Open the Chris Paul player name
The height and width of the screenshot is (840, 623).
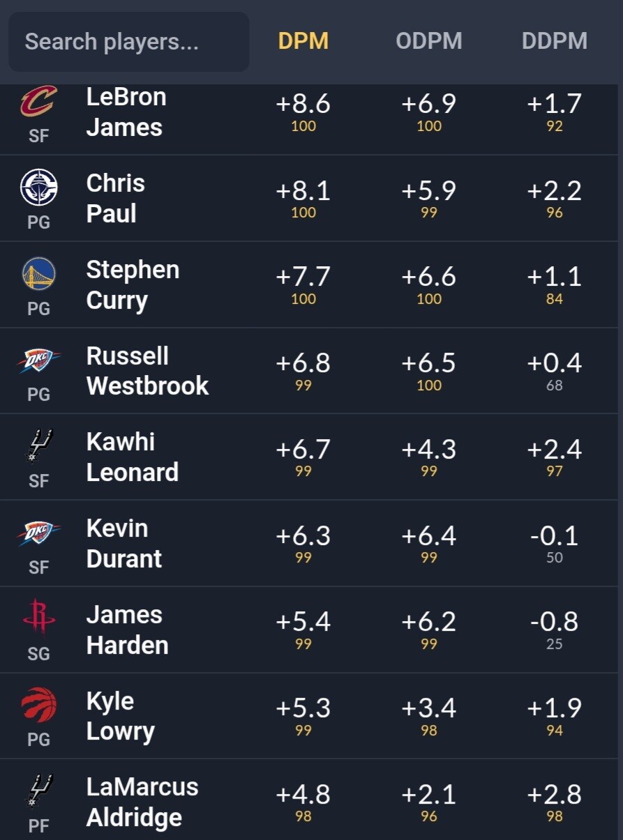pos(115,198)
